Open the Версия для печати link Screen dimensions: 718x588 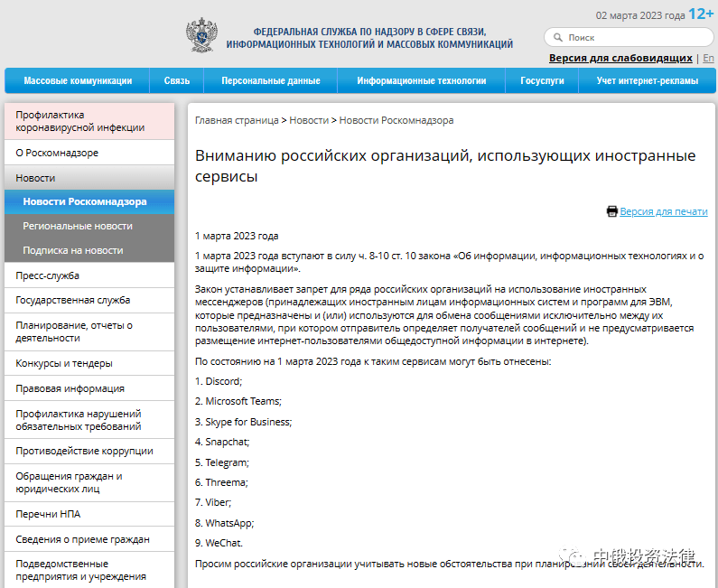(664, 211)
